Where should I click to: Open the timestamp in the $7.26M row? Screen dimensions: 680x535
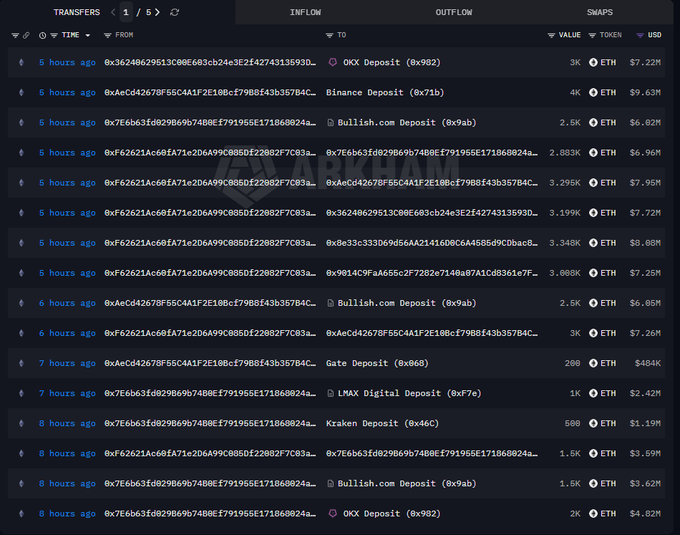click(x=67, y=333)
